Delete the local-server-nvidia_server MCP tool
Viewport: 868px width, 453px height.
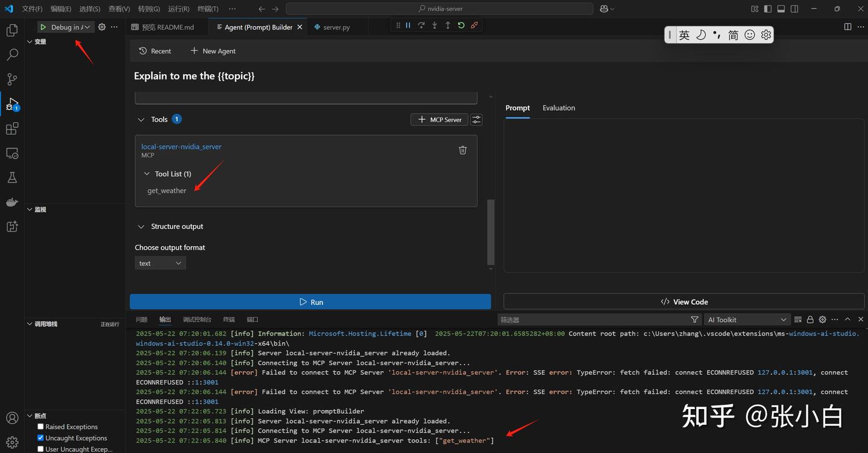[x=462, y=150]
